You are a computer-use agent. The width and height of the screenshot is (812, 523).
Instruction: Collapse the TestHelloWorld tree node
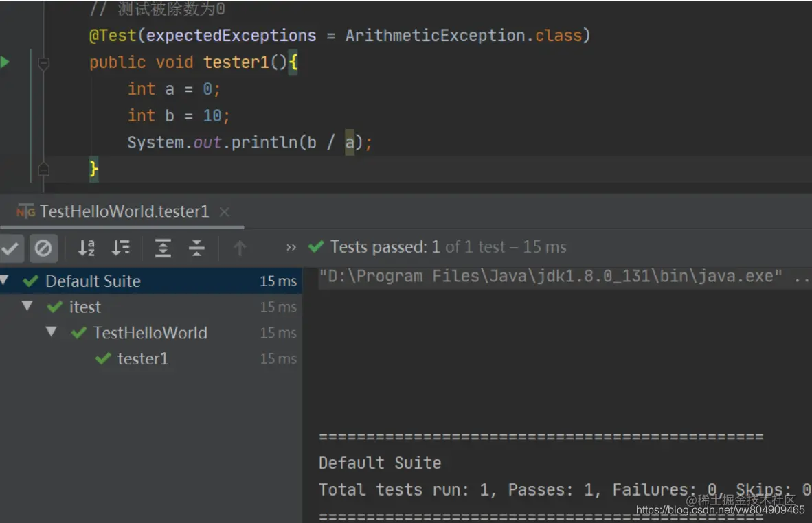[x=52, y=332]
